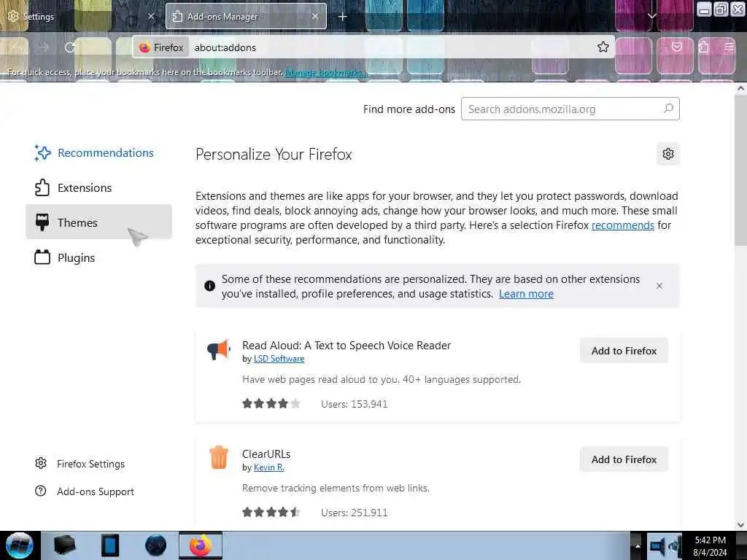Open the Manage bookmarks link
747x560 pixels.
point(326,72)
